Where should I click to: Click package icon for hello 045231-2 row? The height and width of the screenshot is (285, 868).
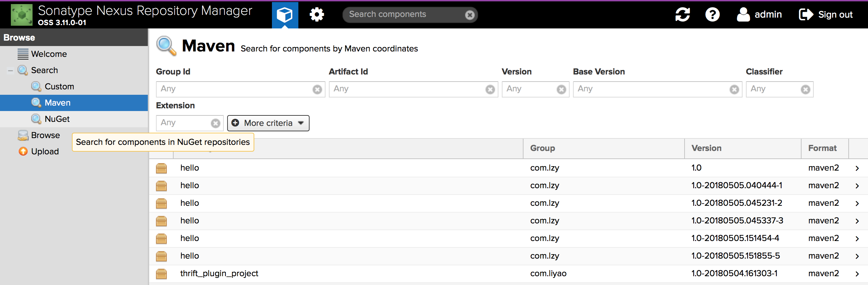point(161,203)
